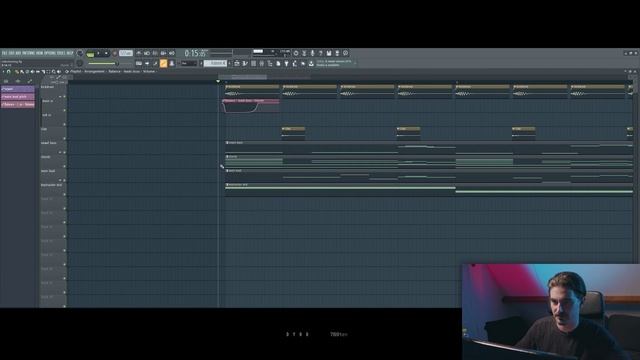
Task: Click the playhead marker on the timeline
Action: (218, 82)
